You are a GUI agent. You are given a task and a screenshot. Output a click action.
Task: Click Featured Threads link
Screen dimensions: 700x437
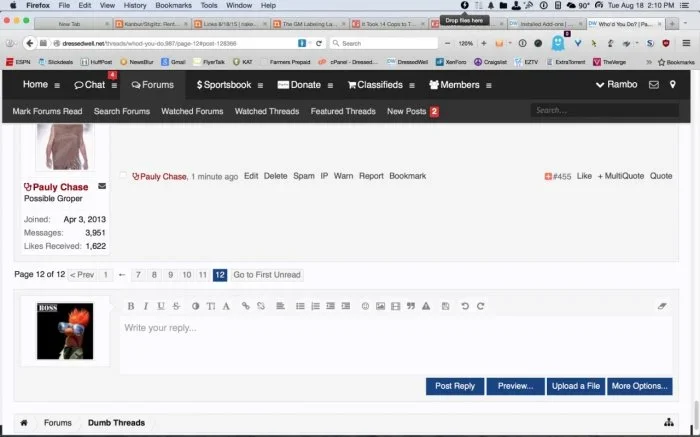coord(343,111)
